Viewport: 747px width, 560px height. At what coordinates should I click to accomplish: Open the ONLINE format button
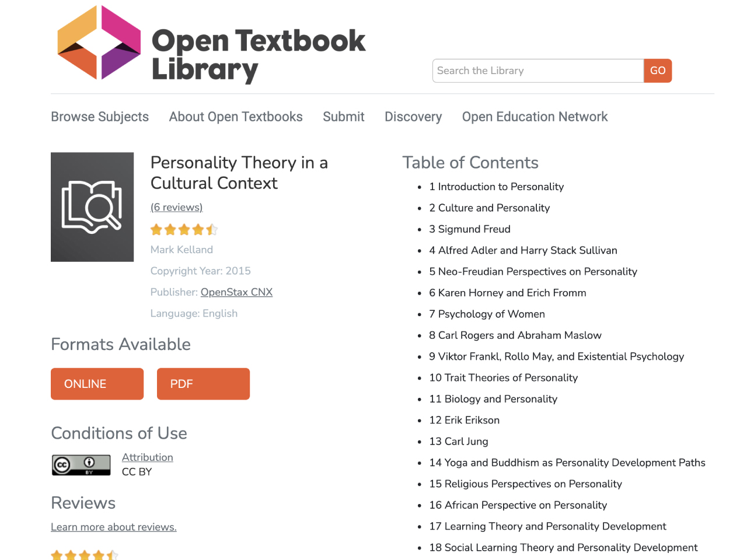97,384
